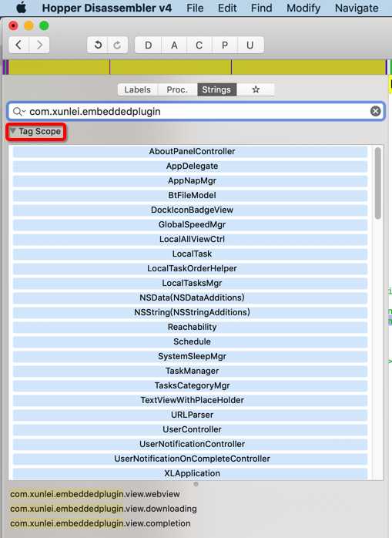The height and width of the screenshot is (538, 392).
Task: Select the Schedule tag
Action: point(190,341)
